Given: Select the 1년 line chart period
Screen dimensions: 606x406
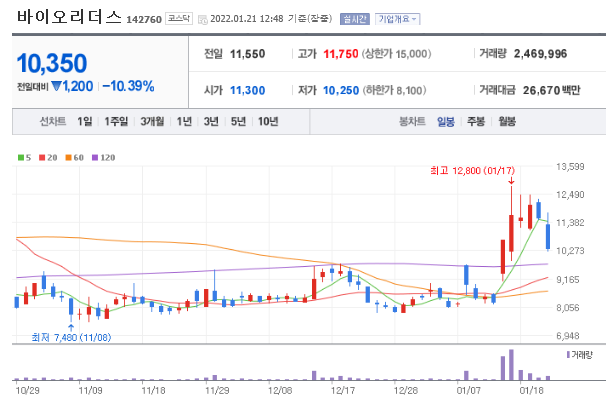Looking at the screenshot, I should click(x=184, y=122).
